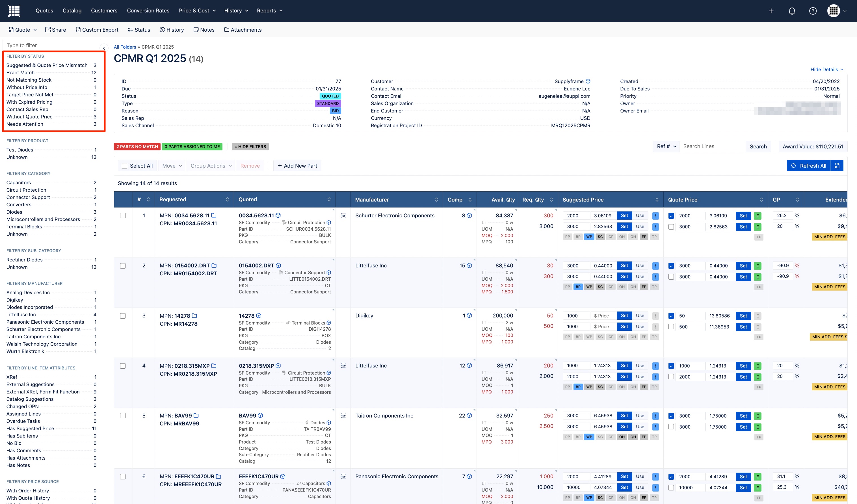Viewport: 857px width, 504px height.
Task: Check quote price 3000 at 2.82563
Action: (x=671, y=226)
